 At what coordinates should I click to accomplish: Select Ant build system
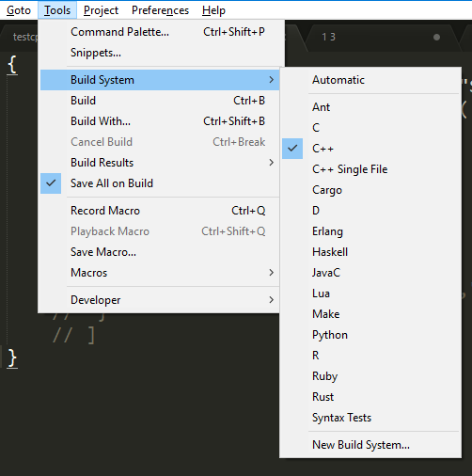[370, 107]
